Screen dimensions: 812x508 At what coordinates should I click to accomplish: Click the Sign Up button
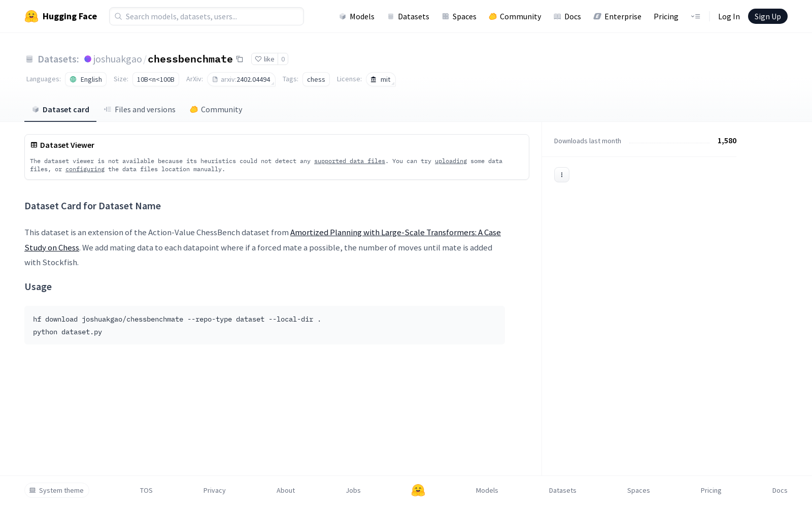click(767, 16)
